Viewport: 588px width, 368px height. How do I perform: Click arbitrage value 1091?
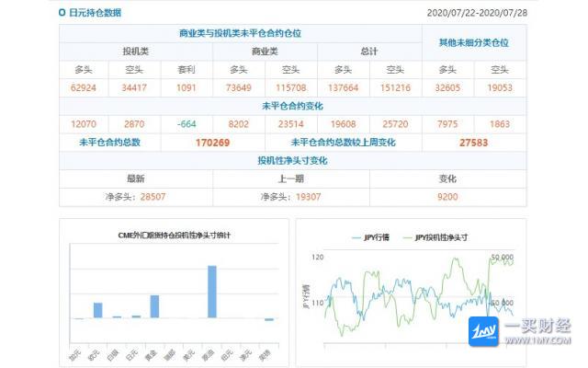coord(187,88)
